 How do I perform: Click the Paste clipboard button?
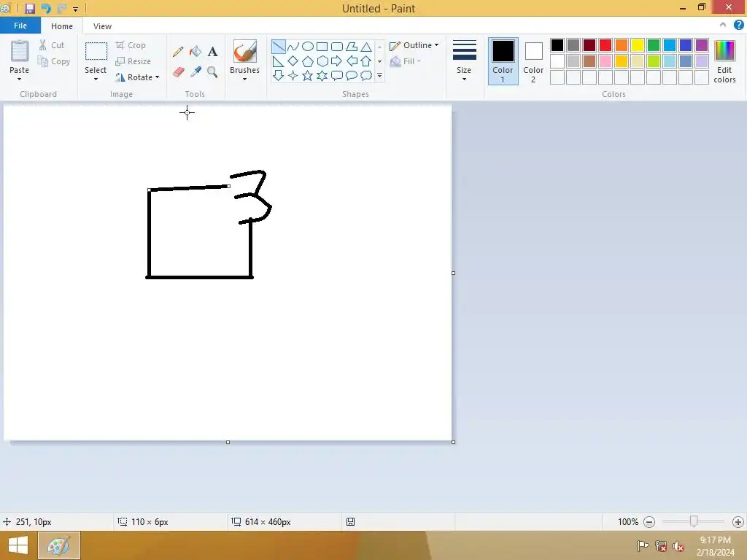(20, 52)
